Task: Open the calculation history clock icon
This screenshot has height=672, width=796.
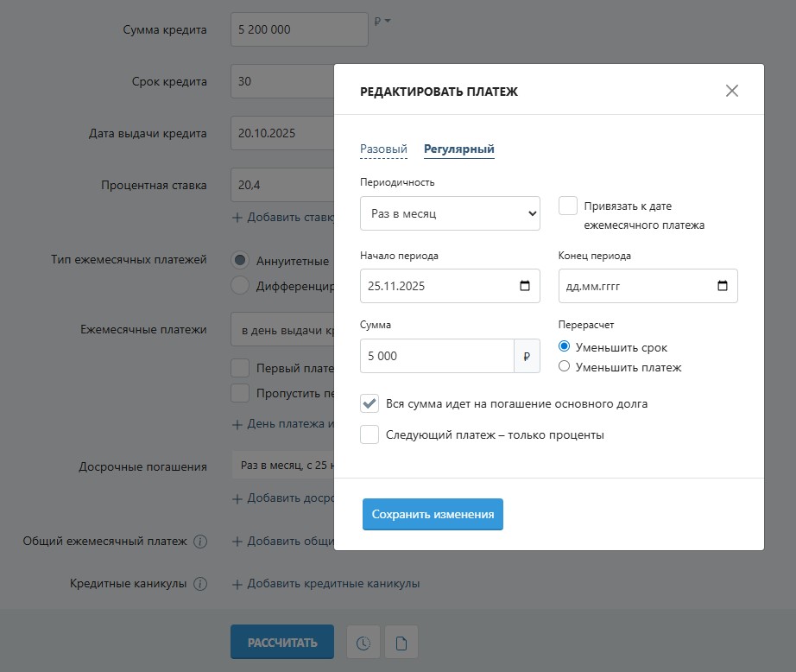Action: tap(363, 642)
